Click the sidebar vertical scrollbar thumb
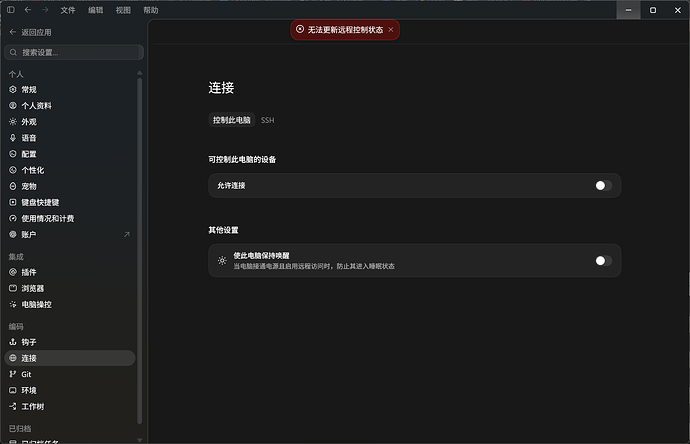Screen dimensions: 690x444 (139, 251)
